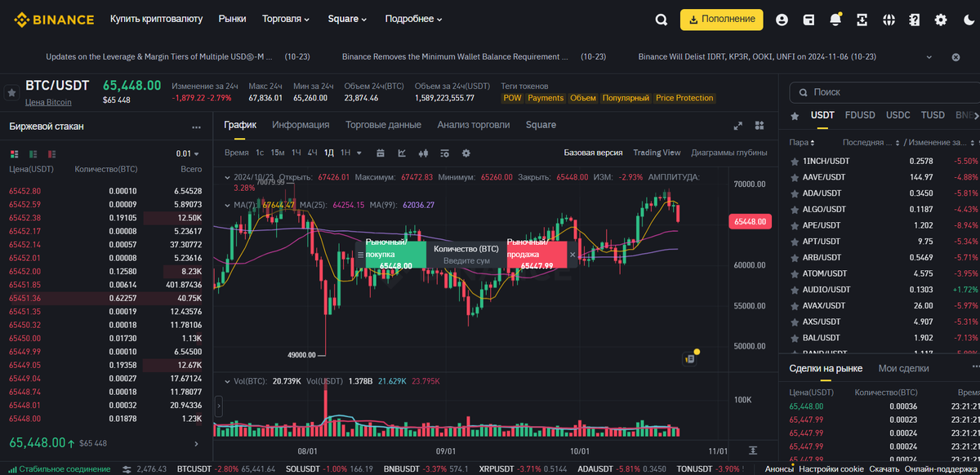
Task: Click the red Рыночный/продажа button
Action: (x=536, y=255)
